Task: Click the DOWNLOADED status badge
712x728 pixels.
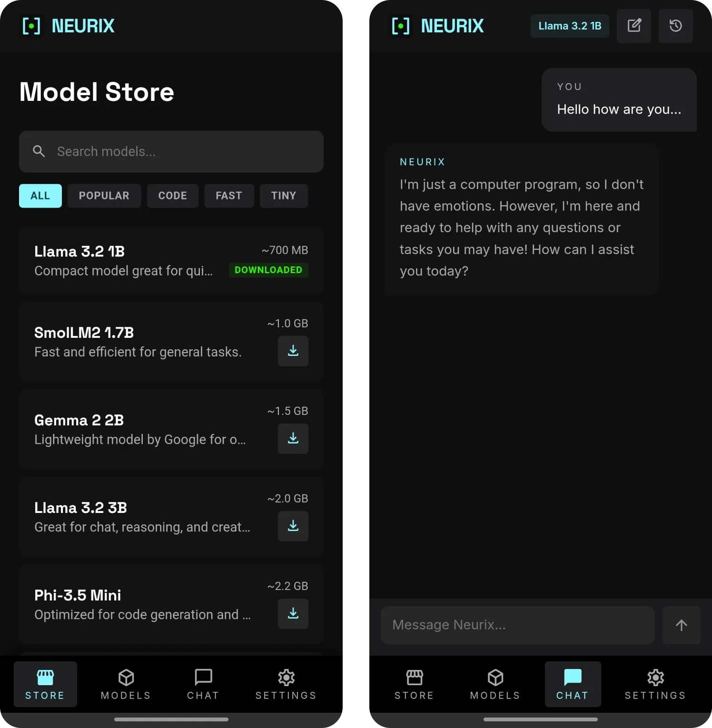Action: pyautogui.click(x=268, y=270)
